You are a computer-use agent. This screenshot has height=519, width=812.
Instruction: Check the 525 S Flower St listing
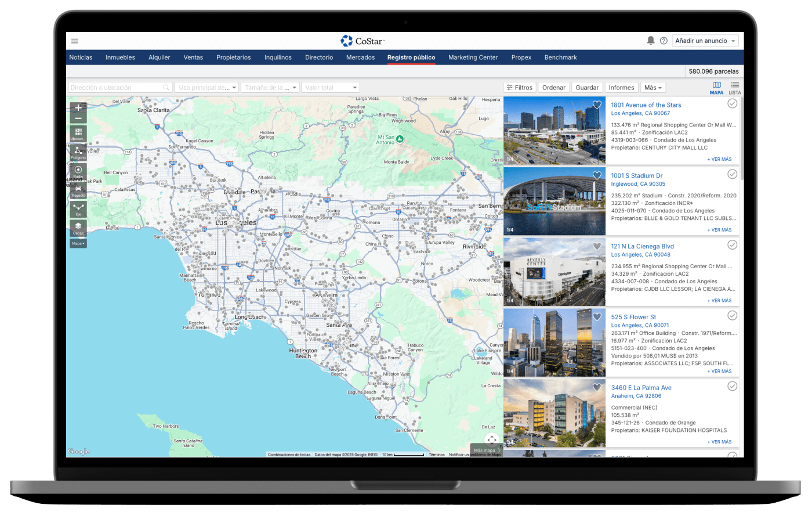click(x=733, y=316)
